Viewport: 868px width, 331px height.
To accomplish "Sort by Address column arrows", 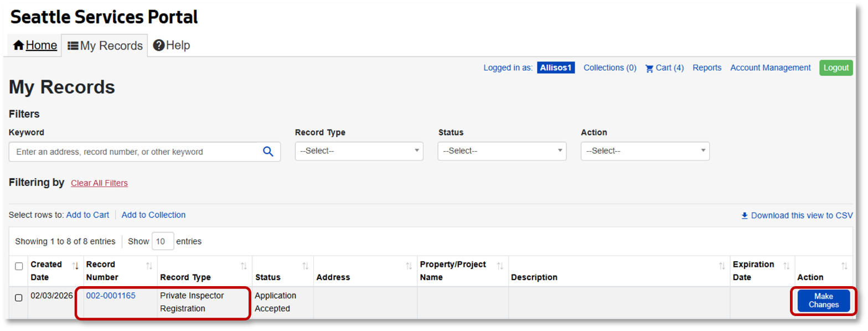I will click(x=409, y=266).
